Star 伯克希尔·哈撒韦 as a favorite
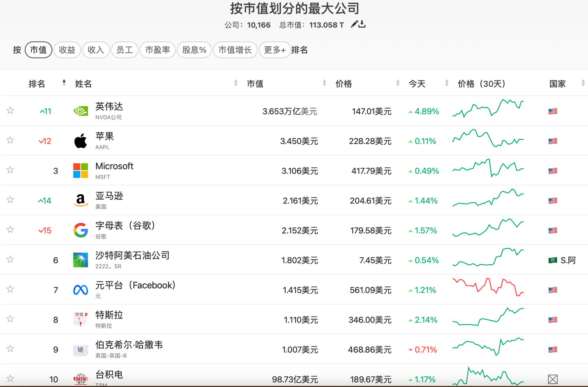The width and height of the screenshot is (588, 387). (10, 349)
